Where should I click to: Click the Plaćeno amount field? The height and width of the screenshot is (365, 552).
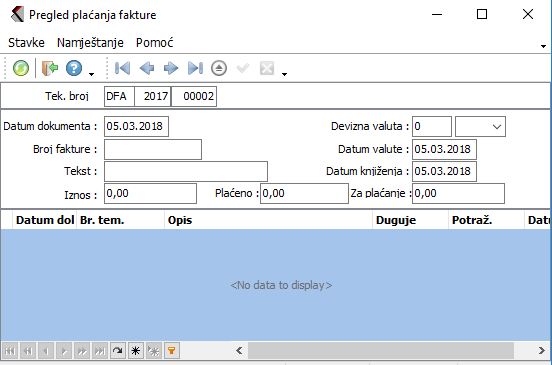click(304, 193)
